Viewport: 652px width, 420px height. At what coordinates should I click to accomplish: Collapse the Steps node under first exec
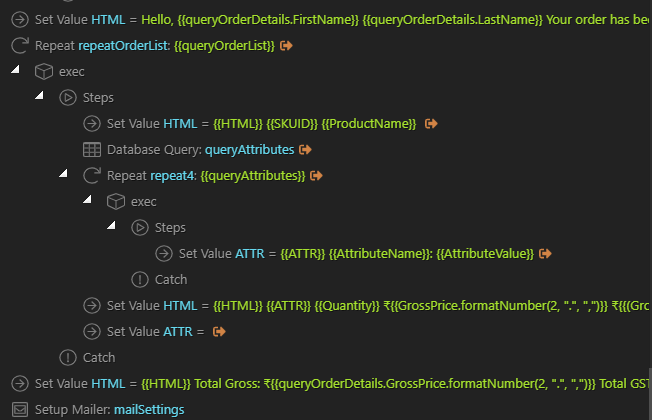coord(39,95)
